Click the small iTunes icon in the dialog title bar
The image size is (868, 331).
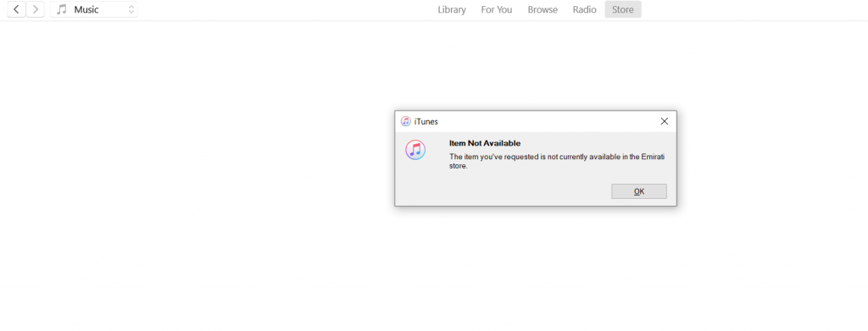406,122
